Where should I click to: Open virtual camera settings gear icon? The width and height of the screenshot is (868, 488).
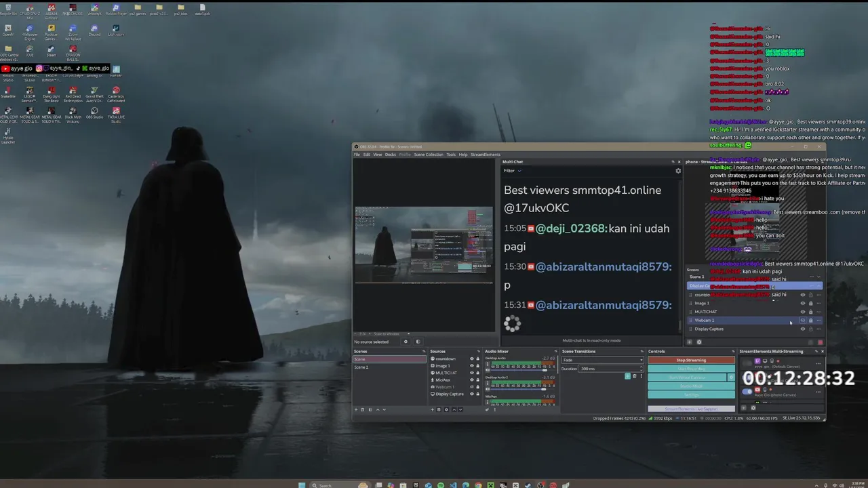pos(731,377)
